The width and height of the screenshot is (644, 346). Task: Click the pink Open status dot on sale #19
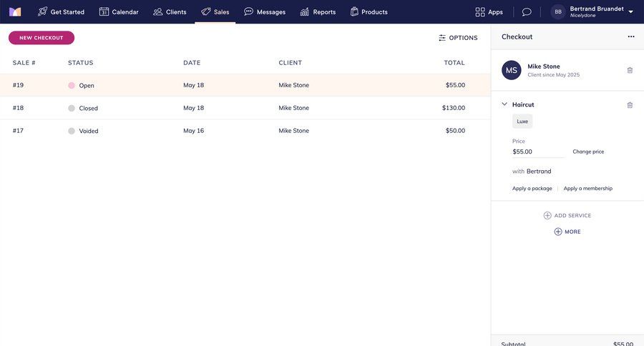[x=72, y=85]
